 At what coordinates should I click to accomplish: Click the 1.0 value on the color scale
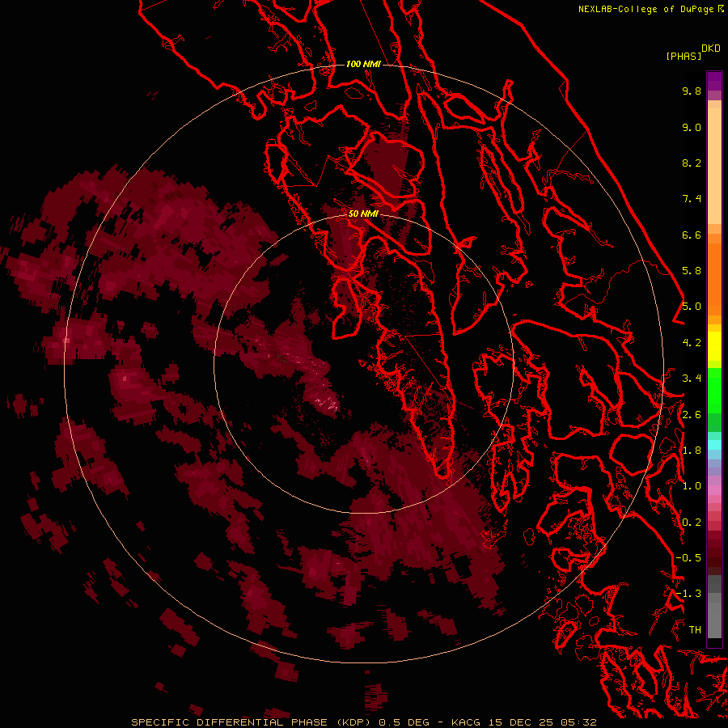(692, 486)
